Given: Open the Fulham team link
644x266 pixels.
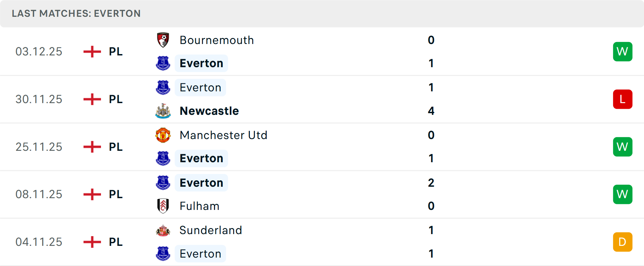Looking at the screenshot, I should (200, 206).
